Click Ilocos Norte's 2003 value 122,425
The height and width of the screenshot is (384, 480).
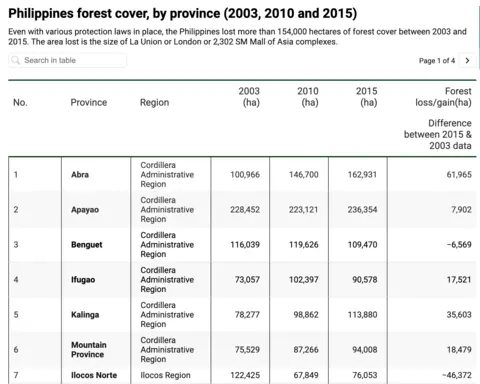(x=245, y=375)
